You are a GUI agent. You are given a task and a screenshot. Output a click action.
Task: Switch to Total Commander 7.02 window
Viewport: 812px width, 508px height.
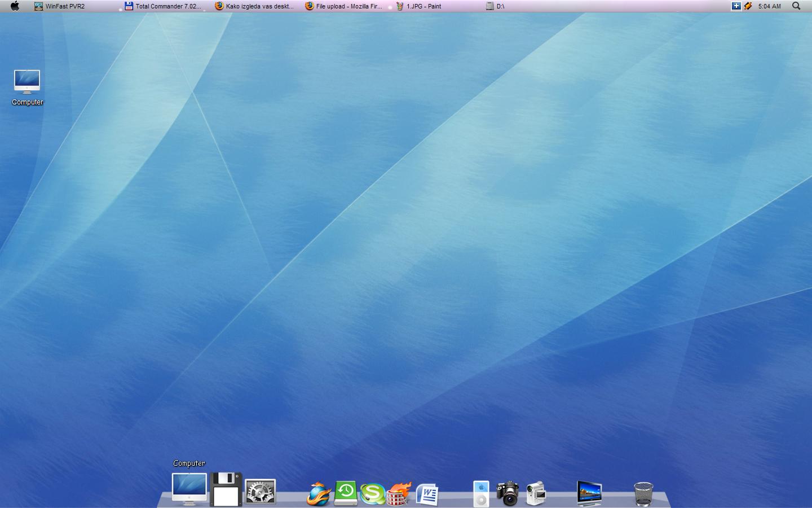click(x=163, y=6)
